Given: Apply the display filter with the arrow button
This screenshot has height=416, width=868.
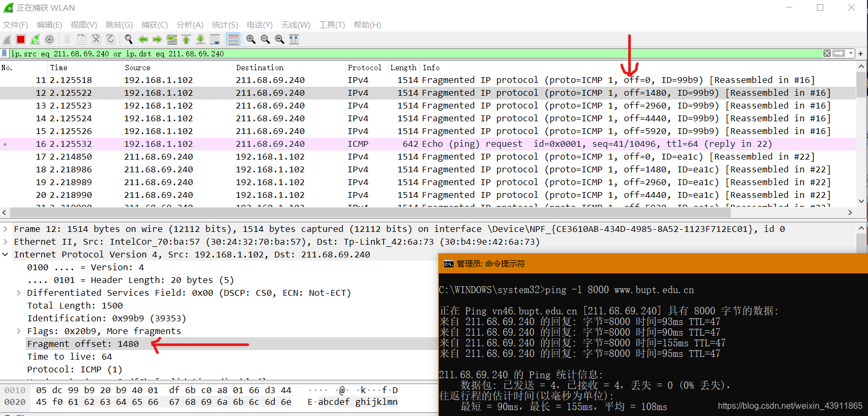Looking at the screenshot, I should (839, 53).
